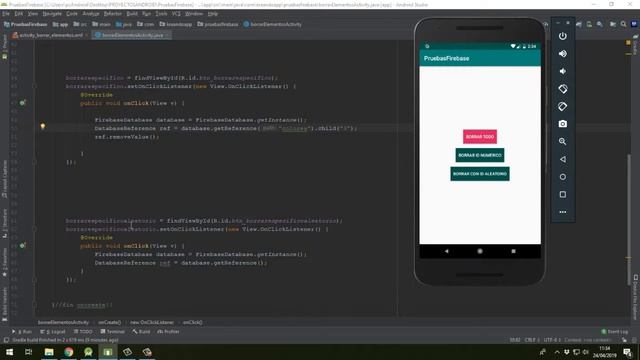Click upper override gutter icon beside onClick
640x360 pixels.
[x=23, y=103]
